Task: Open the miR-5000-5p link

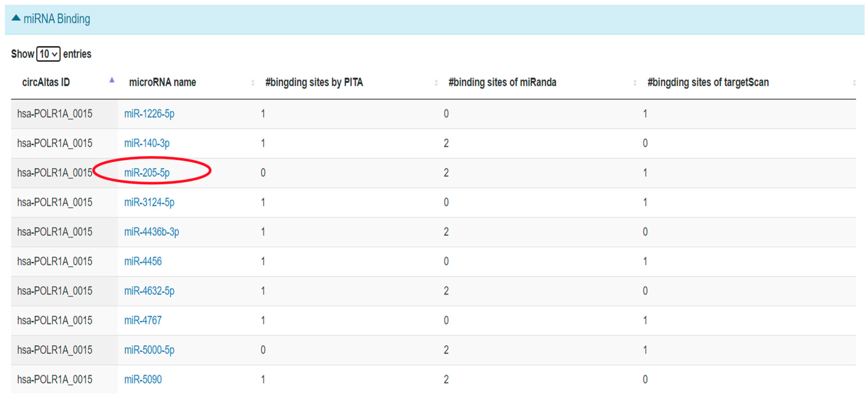Action: 149,350
